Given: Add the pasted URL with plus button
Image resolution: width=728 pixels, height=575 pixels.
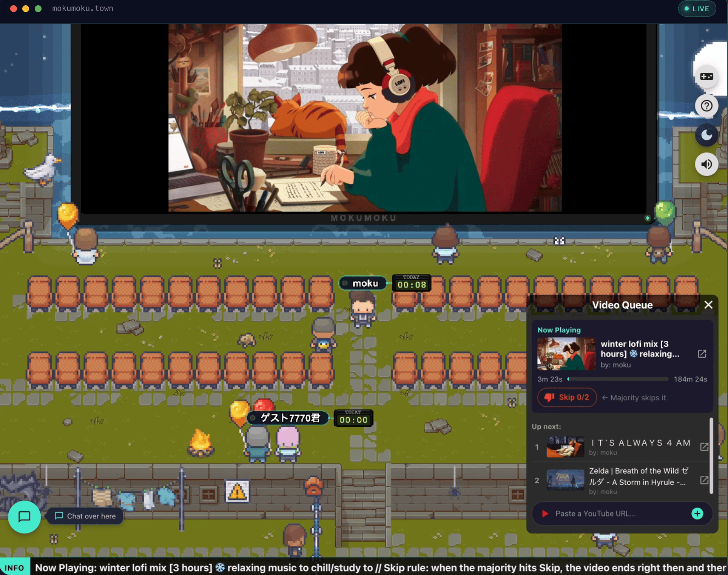Looking at the screenshot, I should click(697, 514).
